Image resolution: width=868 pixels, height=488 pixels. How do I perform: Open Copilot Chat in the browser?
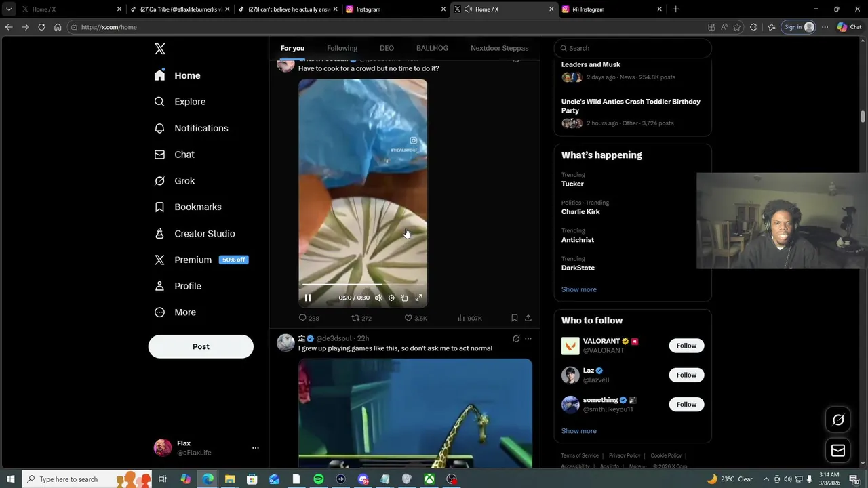[849, 27]
